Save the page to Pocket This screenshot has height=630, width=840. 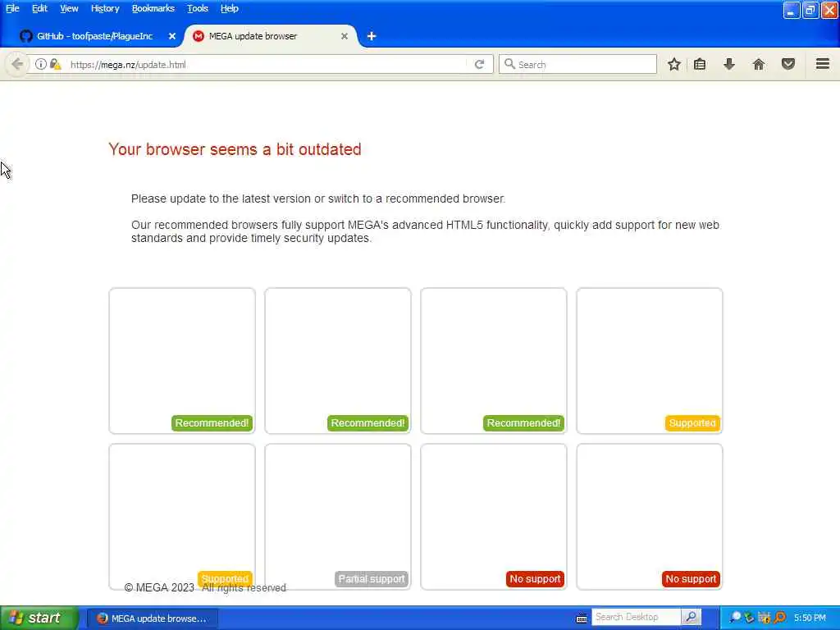coord(788,64)
